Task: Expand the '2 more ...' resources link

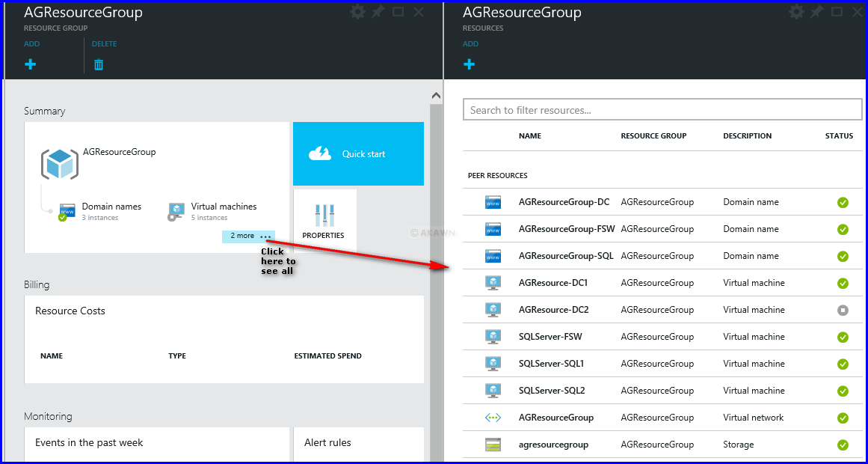Action: tap(248, 236)
